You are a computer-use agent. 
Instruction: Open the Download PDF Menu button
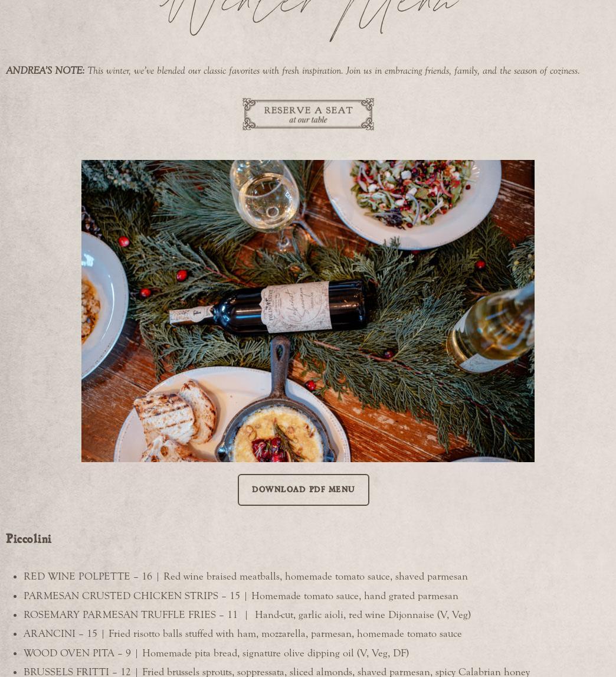(303, 490)
